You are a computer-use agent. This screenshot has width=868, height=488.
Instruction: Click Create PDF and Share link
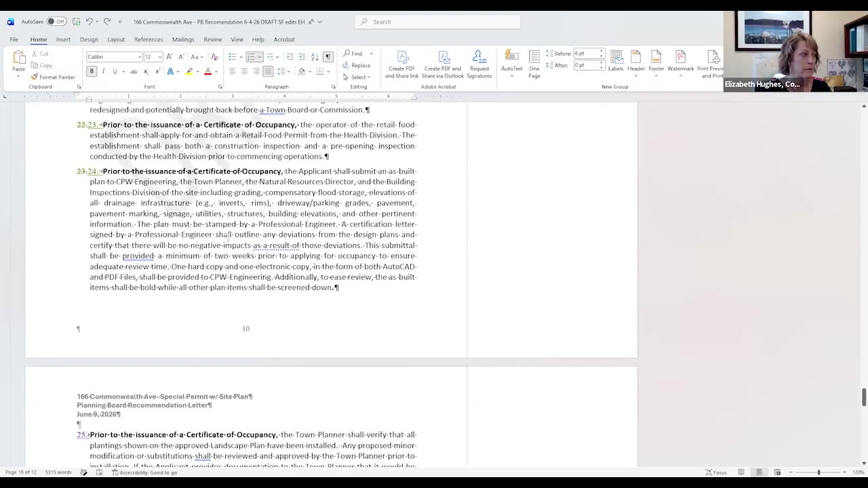402,64
